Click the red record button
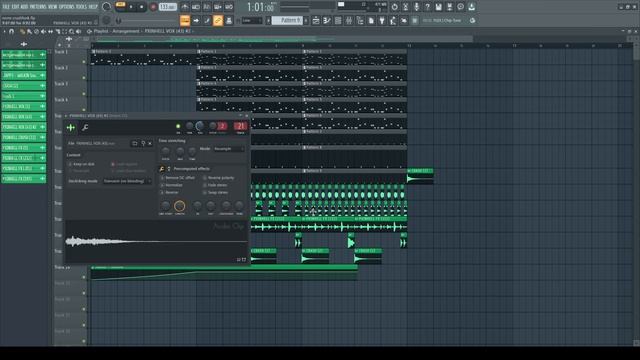This screenshot has width=640, height=360. (153, 7)
